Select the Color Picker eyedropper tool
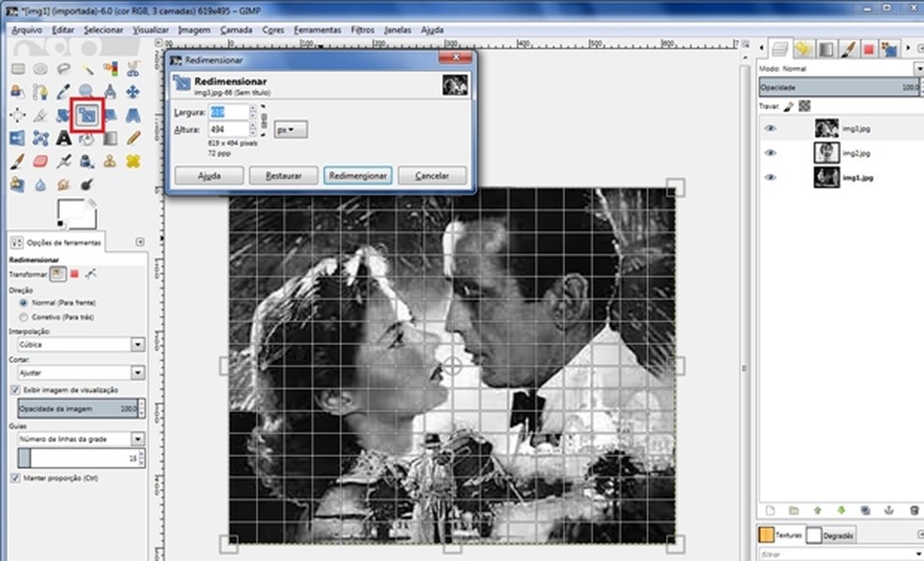Viewport: 924px width, 561px height. point(64,91)
